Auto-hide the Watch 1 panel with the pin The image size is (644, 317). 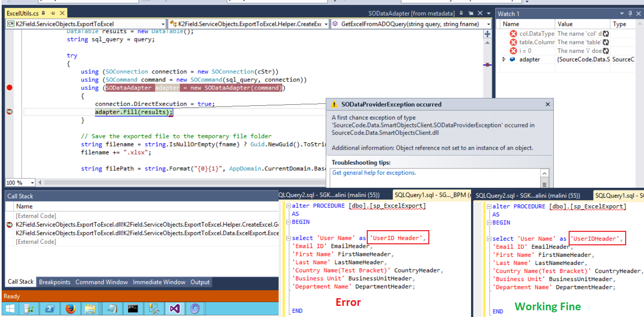point(630,13)
